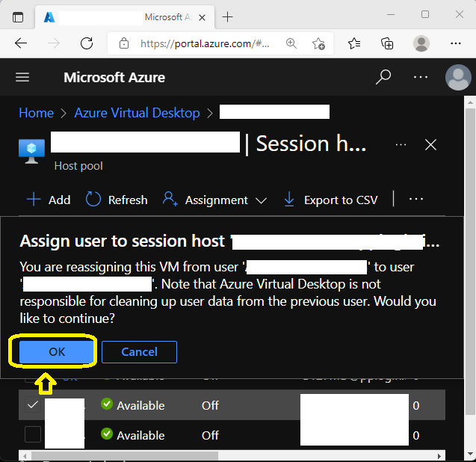Confirm reassignment with OK button

57,352
